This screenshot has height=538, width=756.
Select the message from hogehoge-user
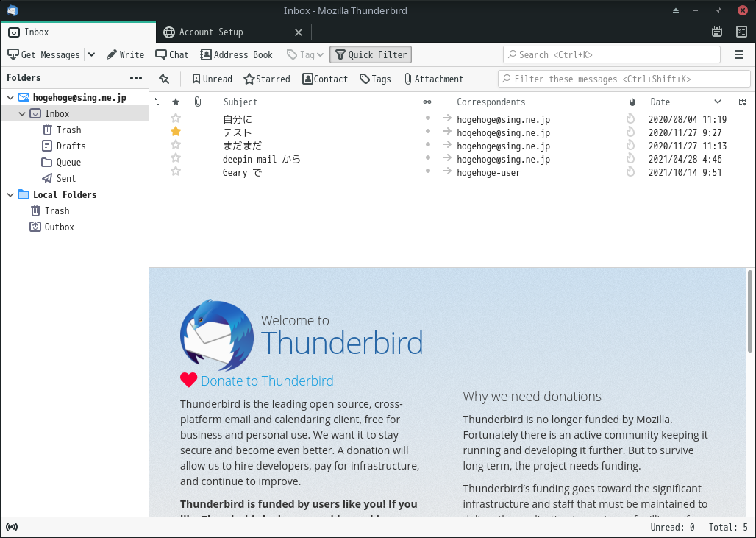coord(488,172)
